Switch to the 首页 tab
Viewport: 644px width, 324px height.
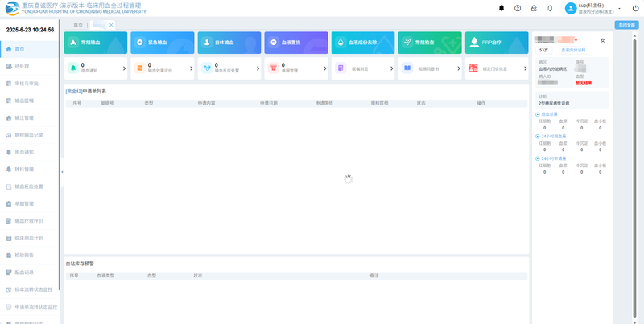pos(78,25)
